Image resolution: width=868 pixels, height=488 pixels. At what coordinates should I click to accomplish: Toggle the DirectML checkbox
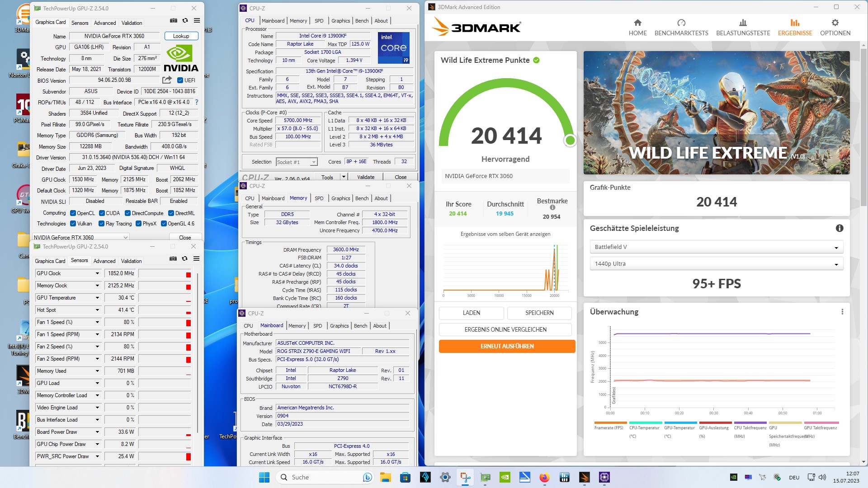coord(171,213)
